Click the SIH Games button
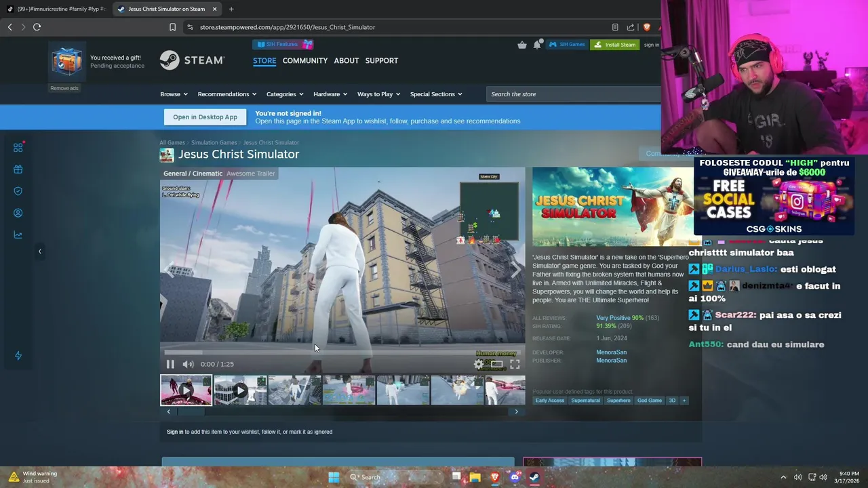The height and width of the screenshot is (488, 868). [567, 45]
